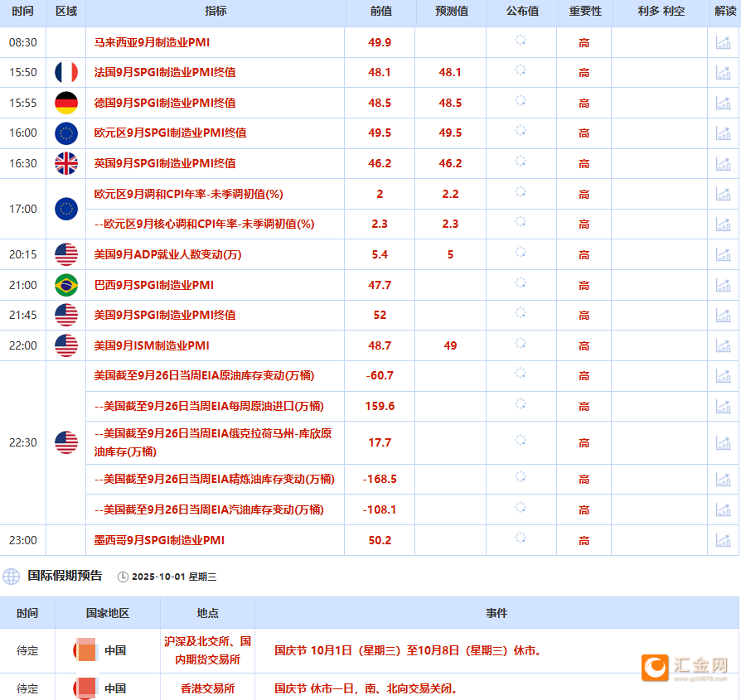Click 高 importance in 20:15 row

click(584, 255)
